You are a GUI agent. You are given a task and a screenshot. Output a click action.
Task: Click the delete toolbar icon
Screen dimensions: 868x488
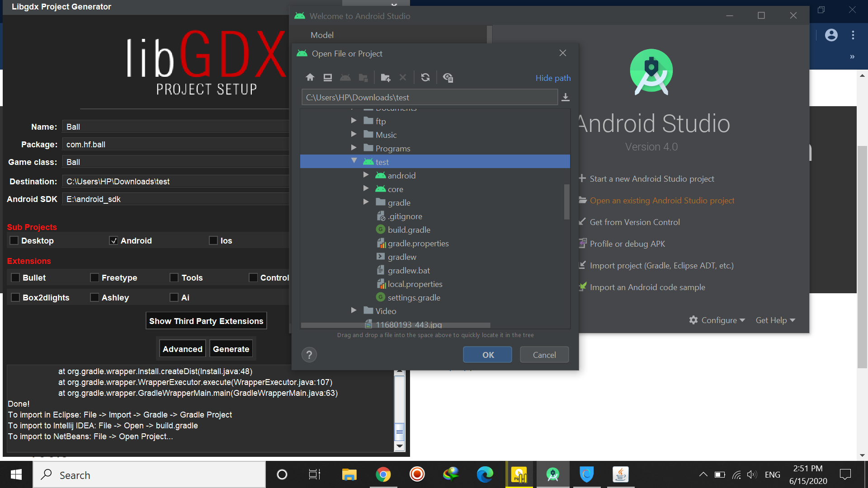(x=403, y=78)
